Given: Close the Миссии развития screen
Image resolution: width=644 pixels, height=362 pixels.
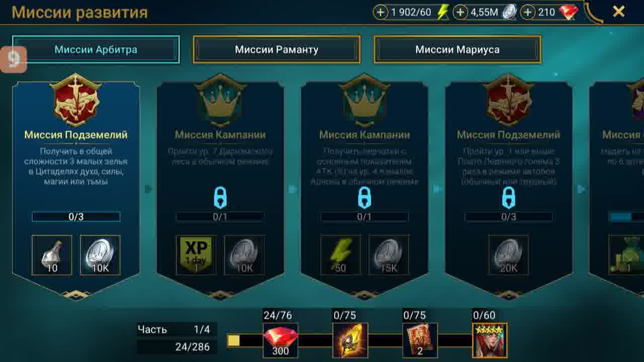Looking at the screenshot, I should coord(619,12).
